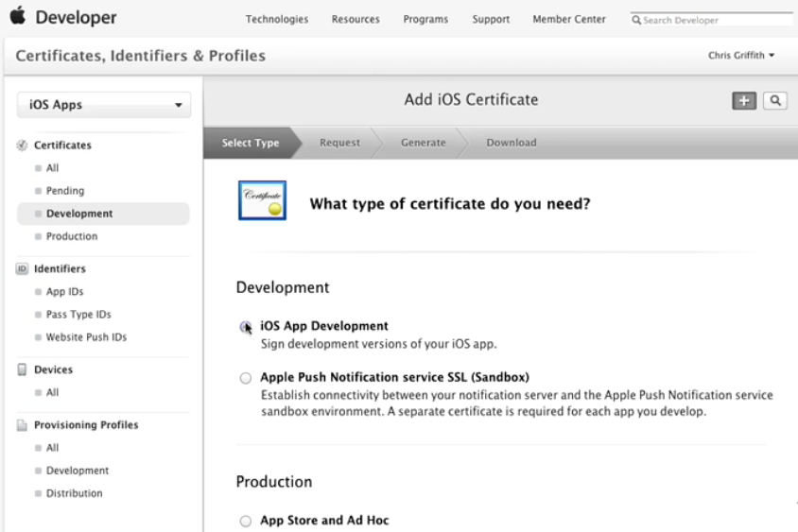Viewport: 798px width, 532px height.
Task: Open Development under Certificates
Action: pyautogui.click(x=103, y=214)
